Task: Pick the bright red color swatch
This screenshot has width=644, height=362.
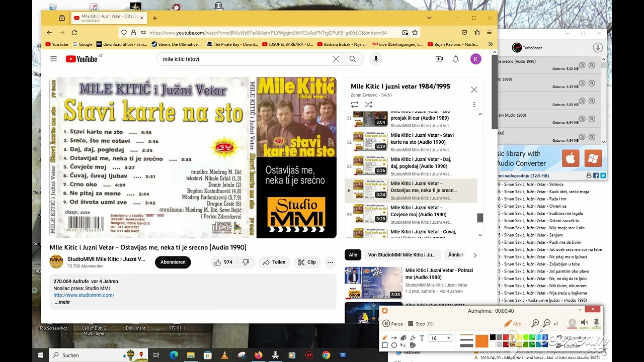Action: [506, 337]
